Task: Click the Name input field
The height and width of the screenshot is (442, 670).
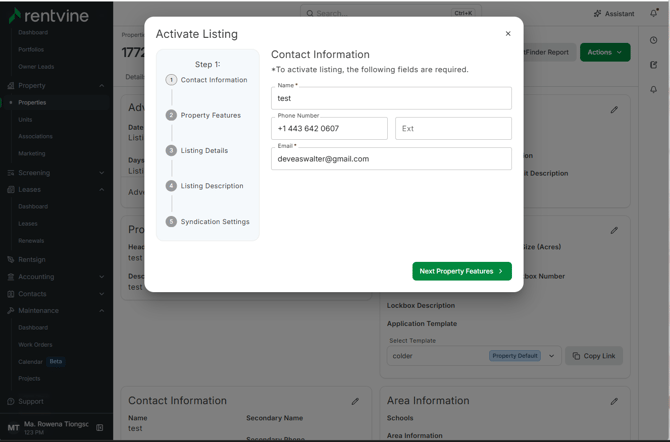Action: [391, 98]
